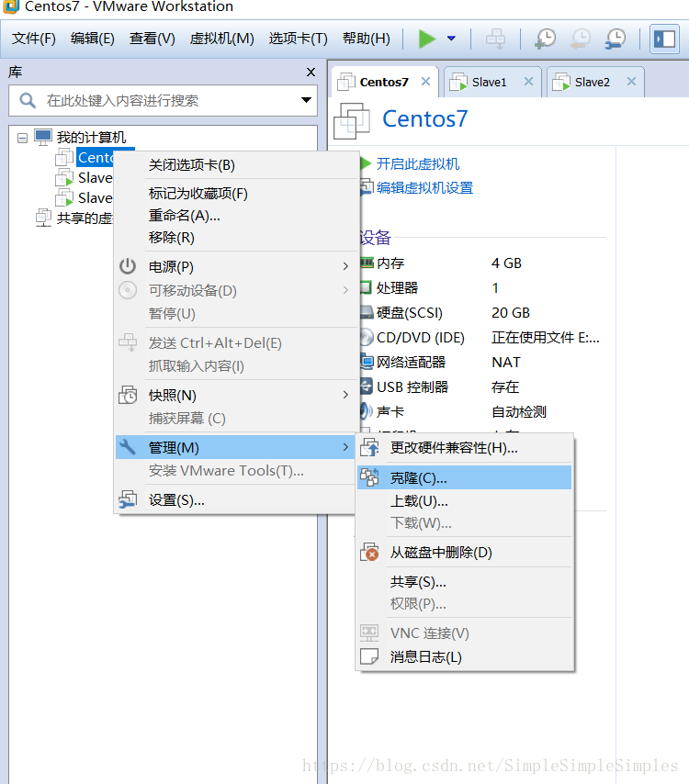
Task: Click the 管理(M) menu entry
Action: (235, 447)
